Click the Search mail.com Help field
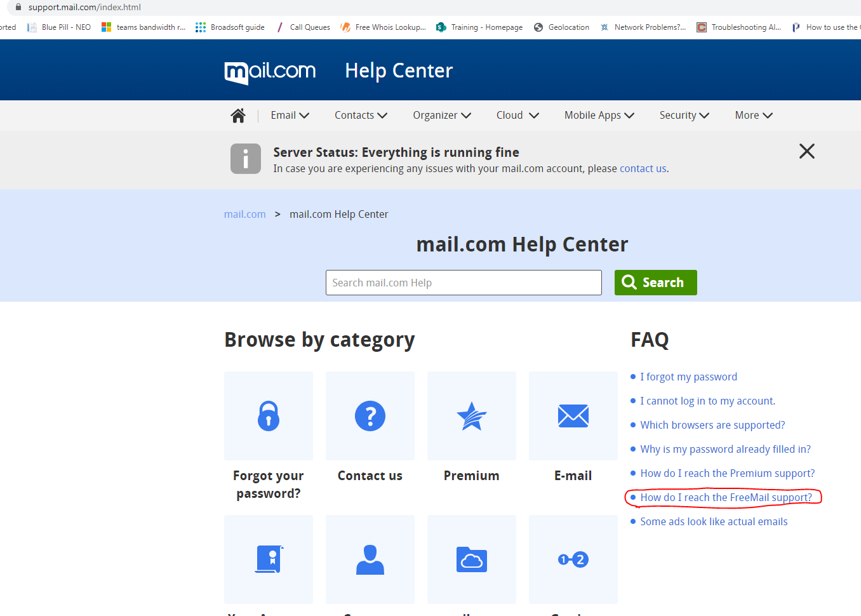This screenshot has width=861, height=616. [464, 283]
